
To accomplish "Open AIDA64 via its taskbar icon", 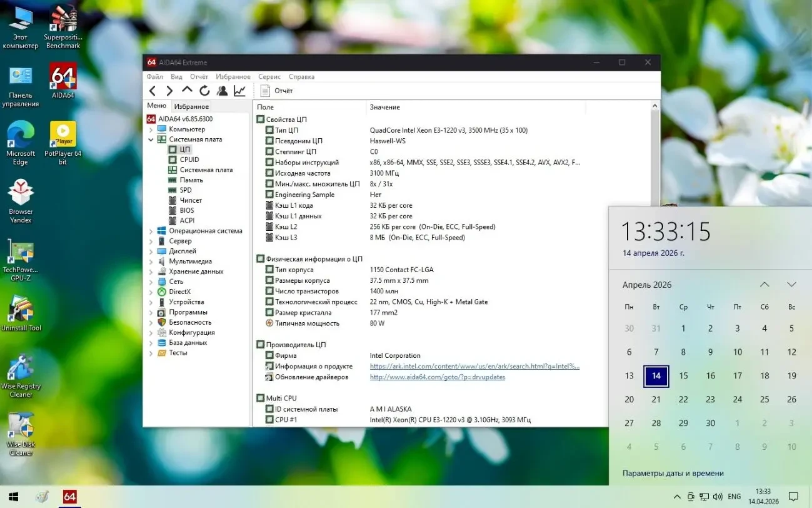I will pyautogui.click(x=69, y=497).
